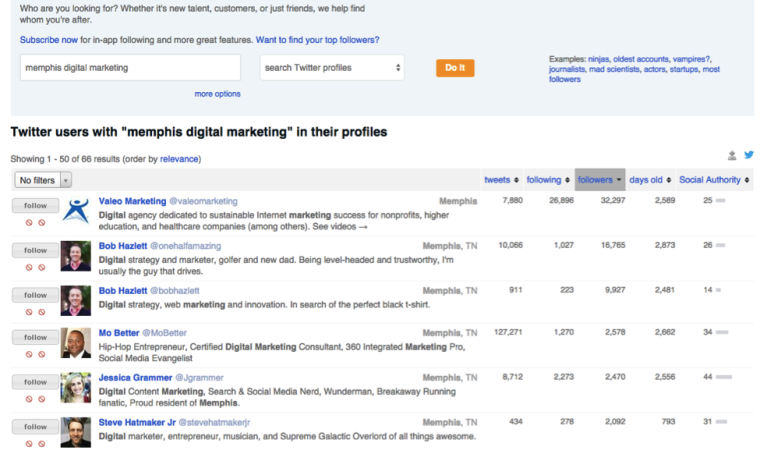This screenshot has width=760, height=454.
Task: Open Steve Hatmaker Jr profile name link
Action: coord(137,422)
